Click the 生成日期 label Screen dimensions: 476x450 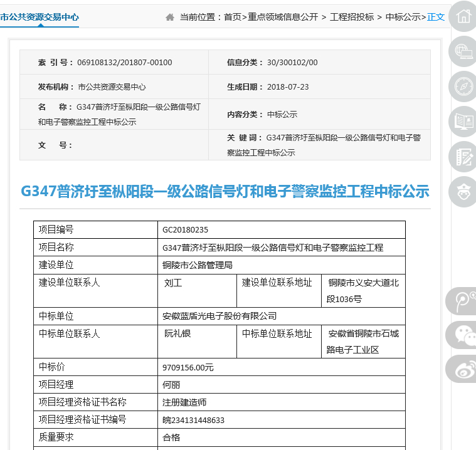click(x=245, y=87)
